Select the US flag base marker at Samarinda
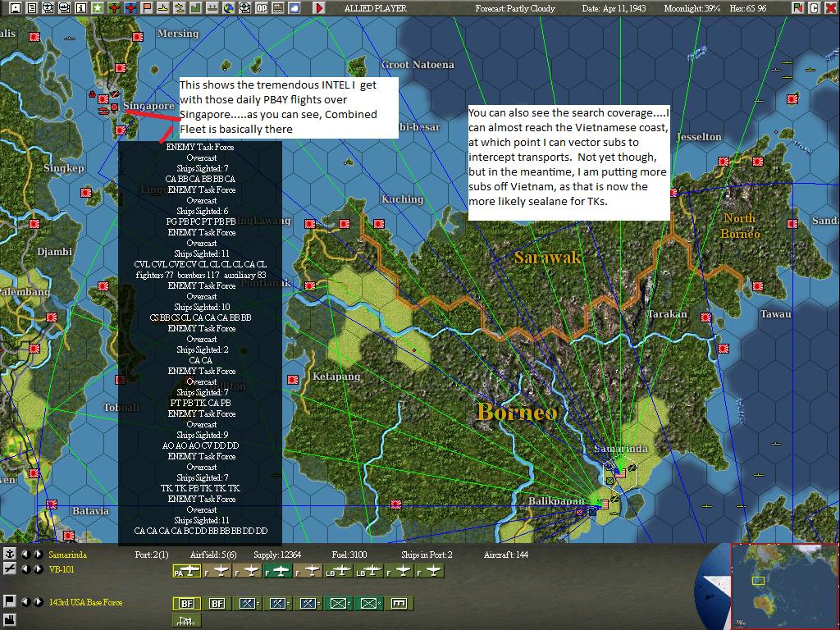 pos(620,473)
